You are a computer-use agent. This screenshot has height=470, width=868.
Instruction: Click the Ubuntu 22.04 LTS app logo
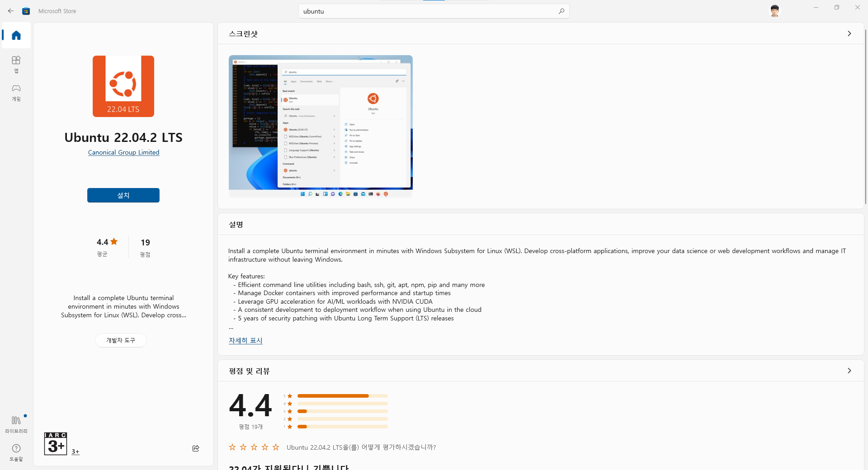click(123, 86)
